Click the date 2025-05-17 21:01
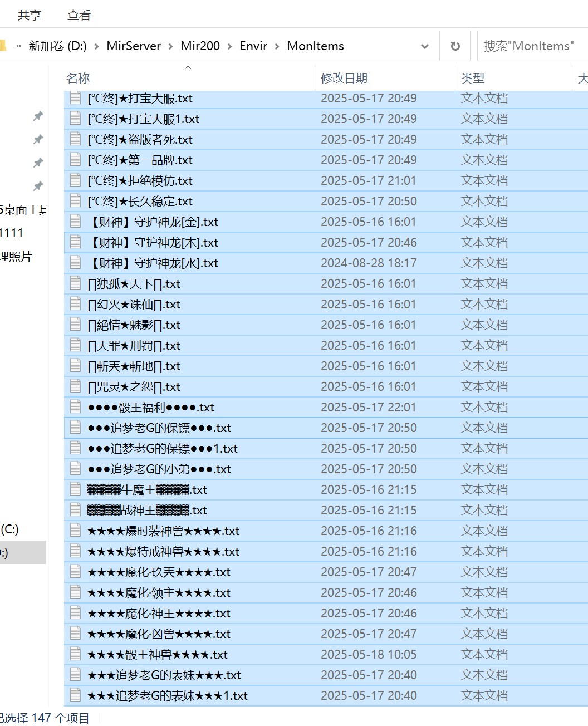Image resolution: width=588 pixels, height=726 pixels. click(x=369, y=180)
